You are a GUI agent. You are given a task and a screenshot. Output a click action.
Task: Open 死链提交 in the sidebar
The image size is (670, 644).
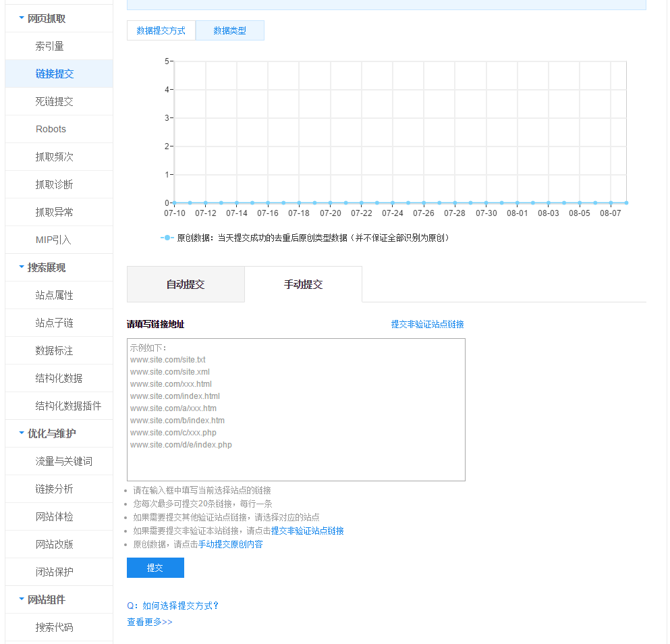[54, 101]
